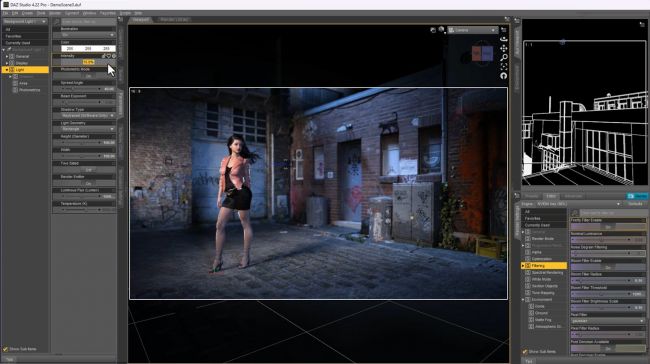Click the viewport zoom magnifier icon
The image size is (650, 364).
(x=504, y=58)
